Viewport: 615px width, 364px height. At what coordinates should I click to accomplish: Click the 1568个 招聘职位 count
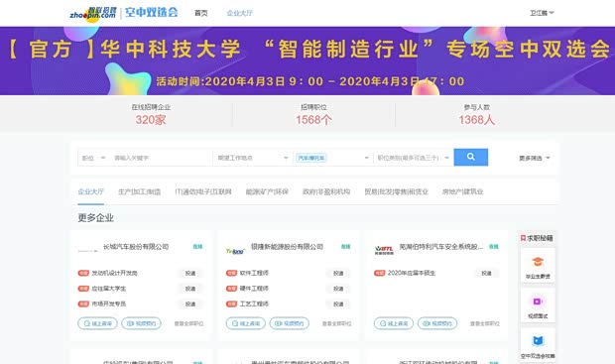click(313, 120)
